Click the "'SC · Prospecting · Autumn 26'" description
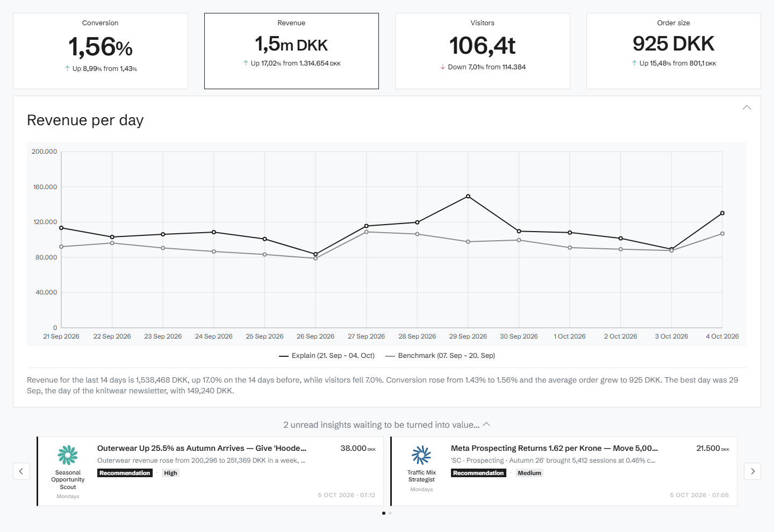The width and height of the screenshot is (774, 532). [553, 461]
